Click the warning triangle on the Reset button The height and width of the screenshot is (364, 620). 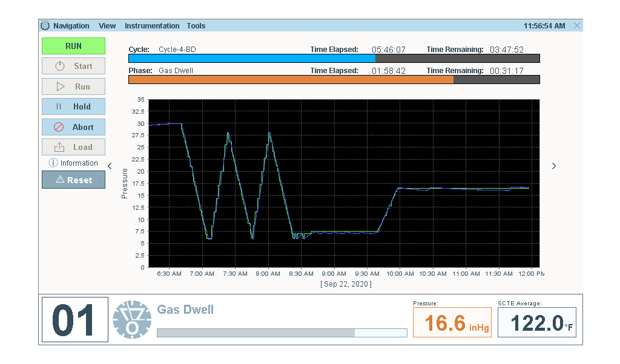point(60,180)
